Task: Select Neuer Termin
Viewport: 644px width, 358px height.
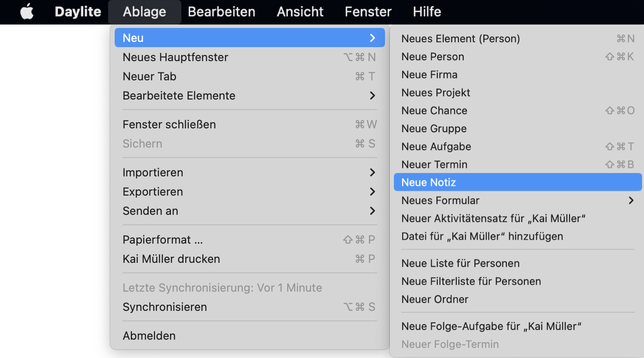Action: point(434,165)
